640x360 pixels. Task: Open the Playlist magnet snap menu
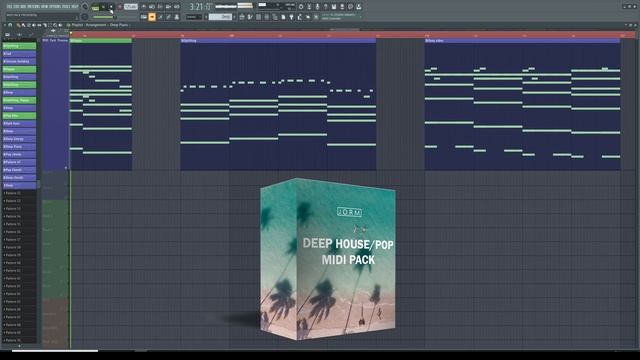tap(10, 25)
